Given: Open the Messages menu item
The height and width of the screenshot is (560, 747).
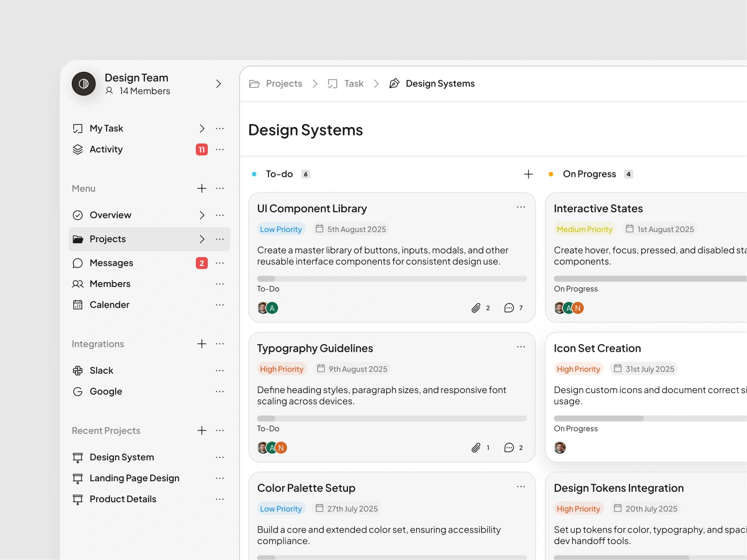Looking at the screenshot, I should (111, 263).
